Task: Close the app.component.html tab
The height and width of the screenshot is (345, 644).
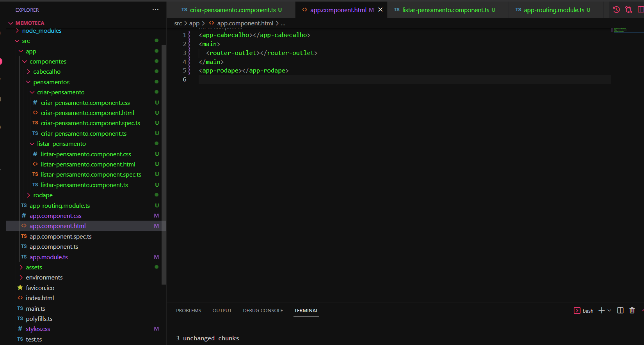Action: pyautogui.click(x=380, y=10)
